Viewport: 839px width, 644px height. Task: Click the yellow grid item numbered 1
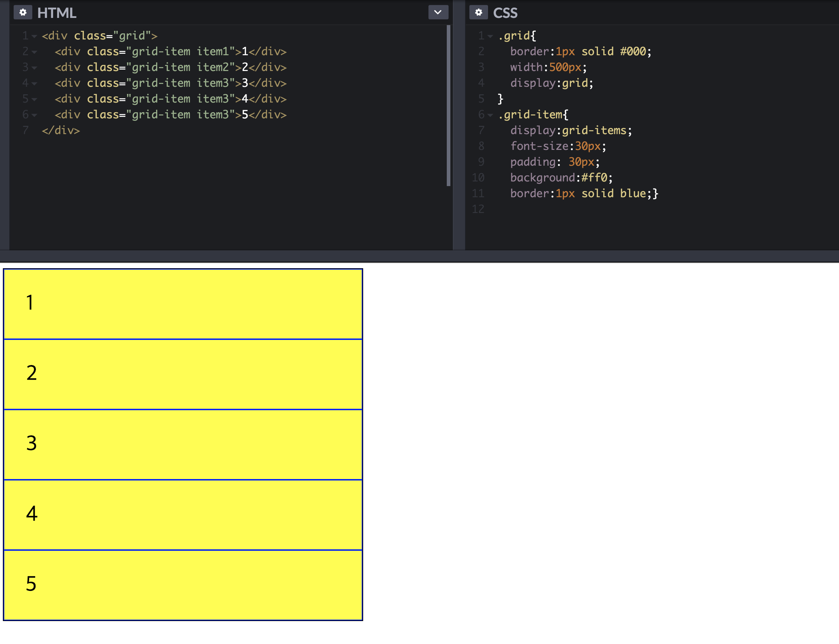click(x=183, y=304)
